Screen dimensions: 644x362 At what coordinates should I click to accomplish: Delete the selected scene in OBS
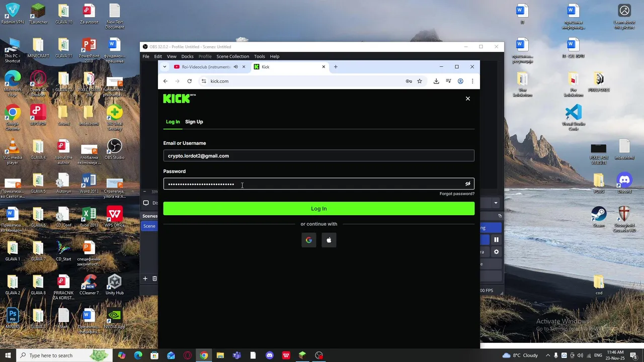(x=154, y=279)
